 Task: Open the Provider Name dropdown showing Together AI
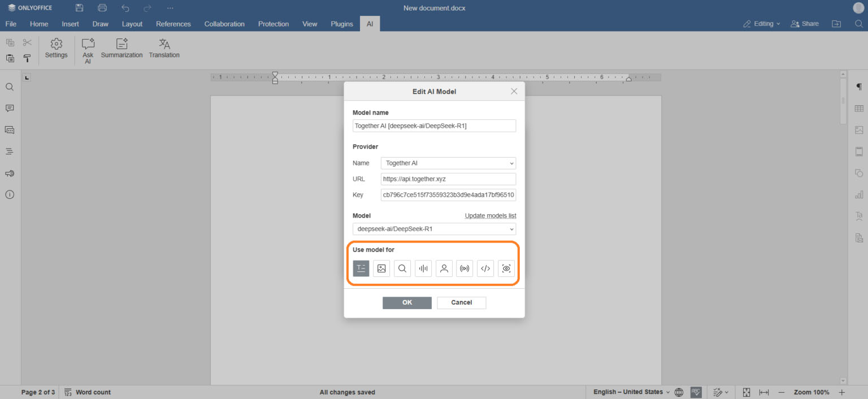(449, 163)
